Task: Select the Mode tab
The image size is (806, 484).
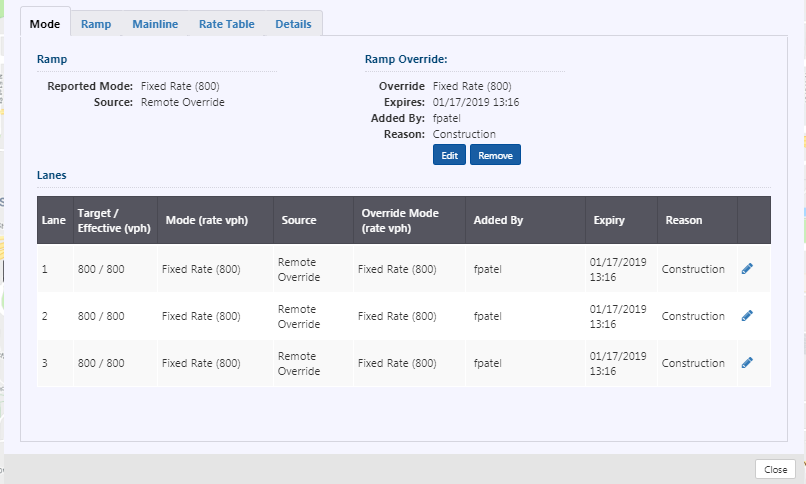Action: click(x=45, y=24)
